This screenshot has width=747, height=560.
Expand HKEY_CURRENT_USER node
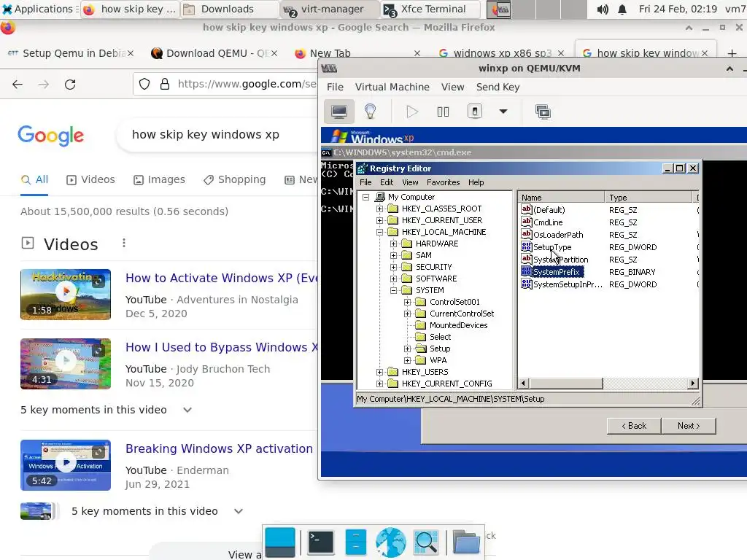tap(379, 220)
